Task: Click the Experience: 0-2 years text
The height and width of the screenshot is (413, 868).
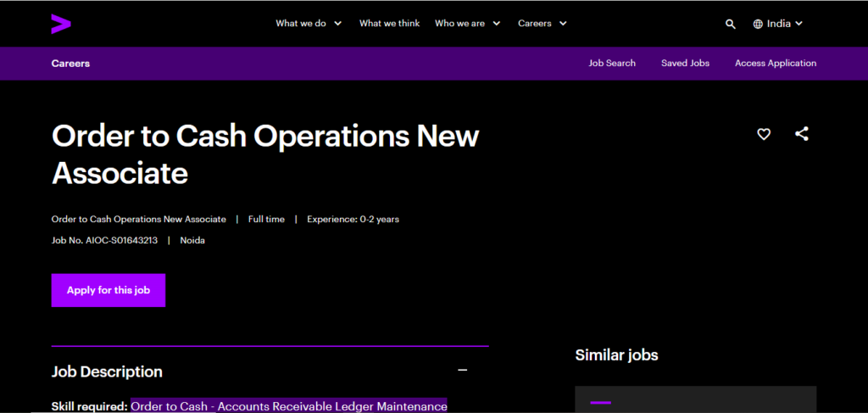Action: 353,220
